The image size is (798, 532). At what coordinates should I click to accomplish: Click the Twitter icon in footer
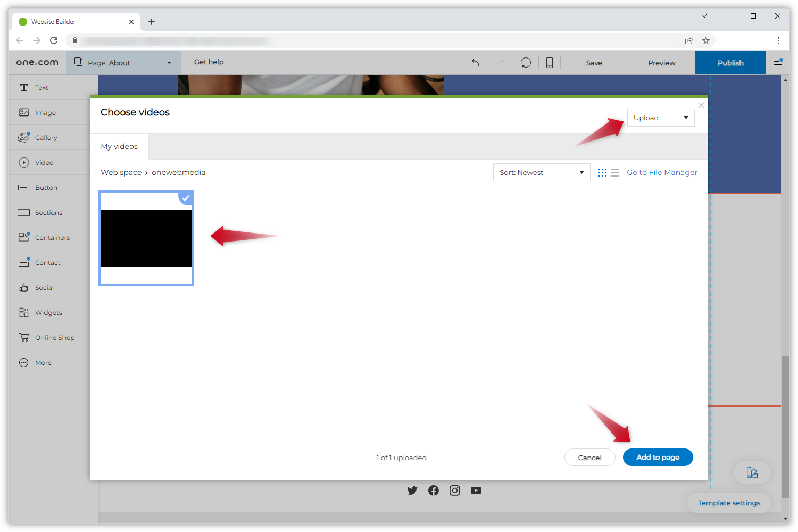coord(412,491)
